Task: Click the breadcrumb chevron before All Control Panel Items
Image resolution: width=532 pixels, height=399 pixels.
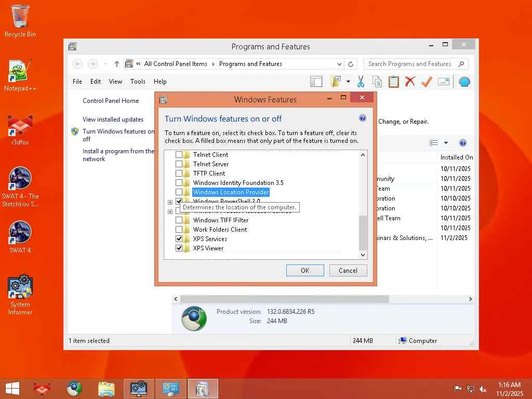Action: pos(138,64)
